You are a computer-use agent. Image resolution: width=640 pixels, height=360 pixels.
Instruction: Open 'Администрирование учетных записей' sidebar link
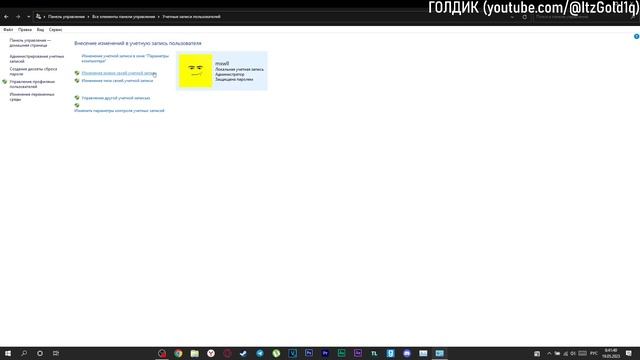point(37,59)
